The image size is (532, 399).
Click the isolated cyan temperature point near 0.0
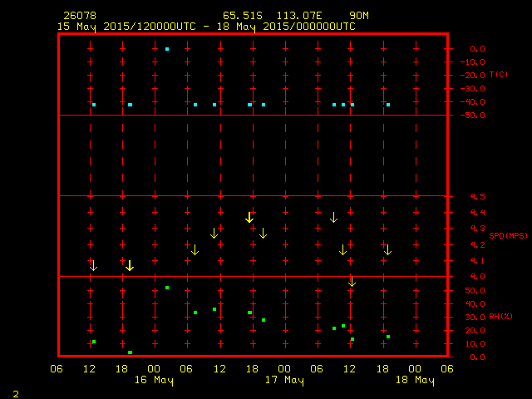pyautogui.click(x=167, y=49)
